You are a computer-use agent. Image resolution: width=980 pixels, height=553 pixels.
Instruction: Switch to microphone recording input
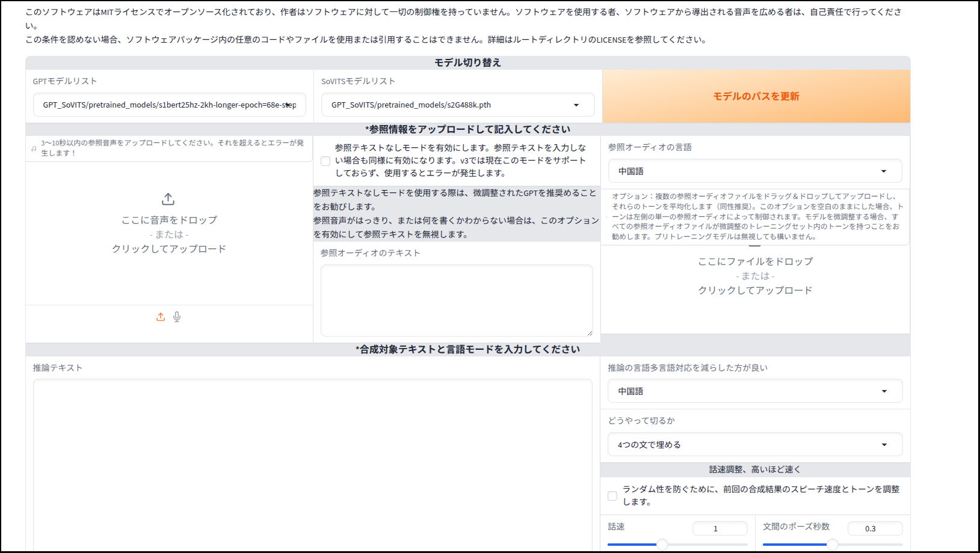(x=177, y=317)
